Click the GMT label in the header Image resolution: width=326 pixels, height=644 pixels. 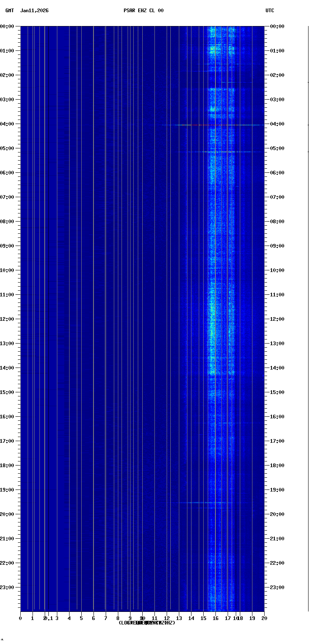point(9,11)
